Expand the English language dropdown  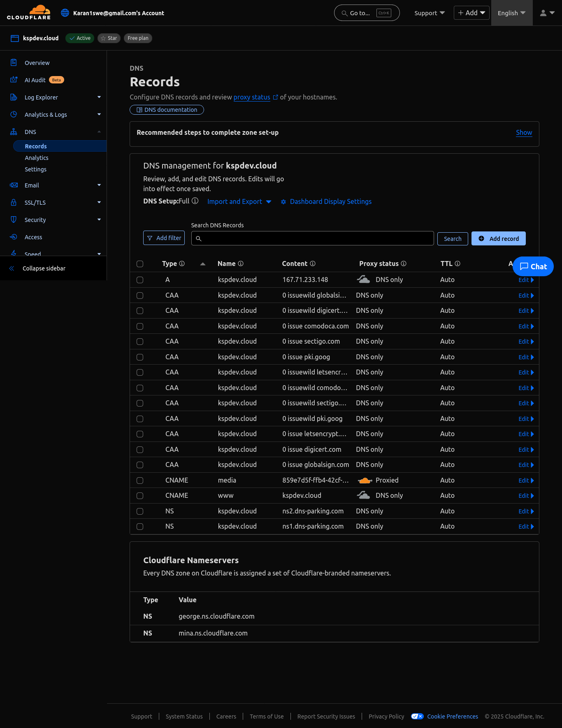[x=511, y=13]
